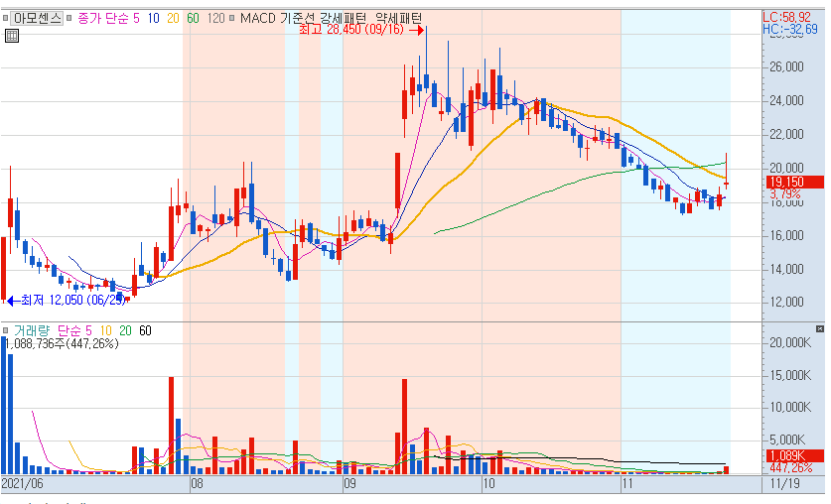The image size is (831, 504).
Task: Click the 26,000 price axis label
Action: click(786, 66)
